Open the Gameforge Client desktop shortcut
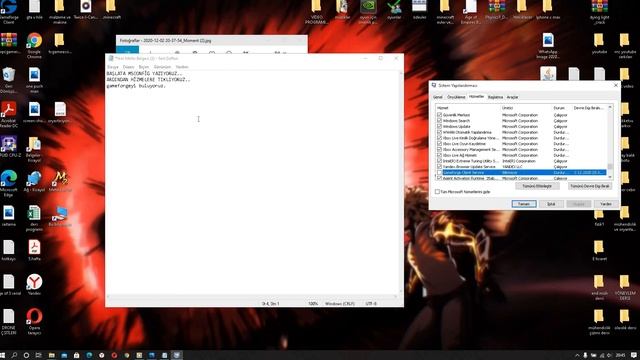The height and width of the screenshot is (360, 640). click(x=9, y=11)
